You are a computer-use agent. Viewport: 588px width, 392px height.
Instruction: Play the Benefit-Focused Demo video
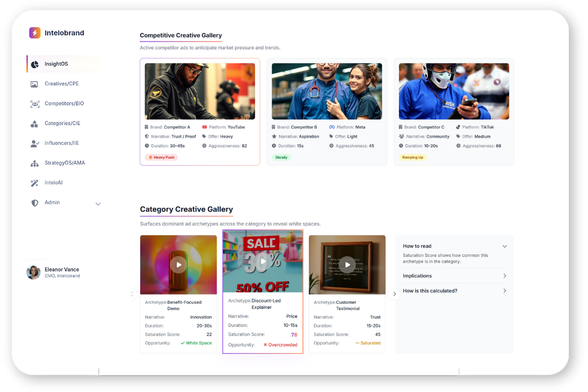click(x=178, y=265)
